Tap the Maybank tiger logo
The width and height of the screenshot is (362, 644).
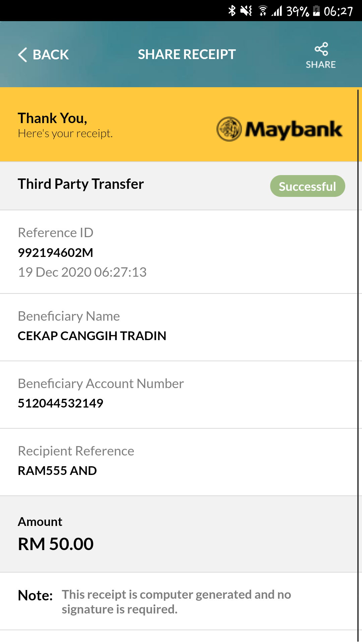click(x=229, y=129)
